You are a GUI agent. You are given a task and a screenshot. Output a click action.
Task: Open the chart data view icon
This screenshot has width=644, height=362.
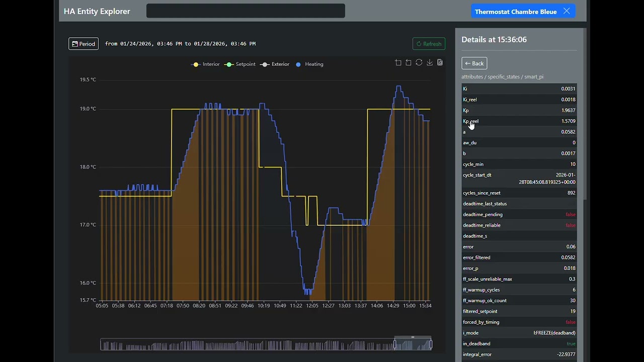pos(440,62)
